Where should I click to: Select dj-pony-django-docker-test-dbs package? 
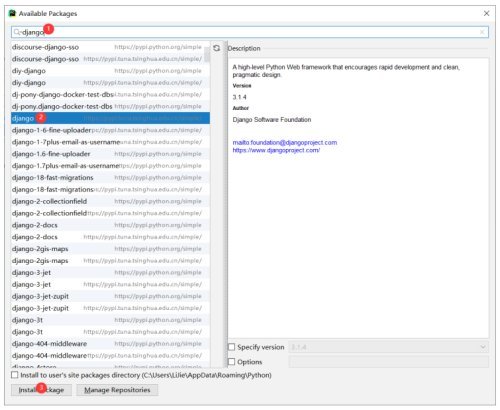coord(110,95)
